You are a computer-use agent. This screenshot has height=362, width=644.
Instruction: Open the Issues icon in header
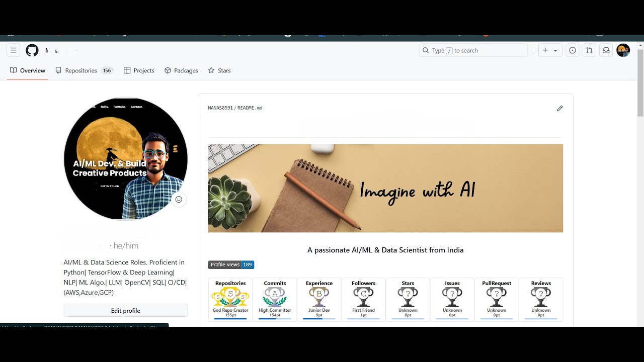tap(573, 50)
